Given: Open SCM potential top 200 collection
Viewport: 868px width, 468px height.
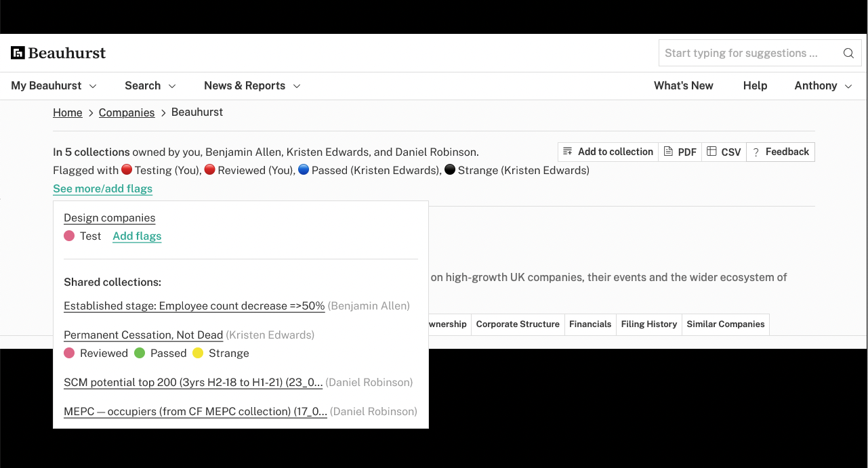Looking at the screenshot, I should [x=193, y=383].
